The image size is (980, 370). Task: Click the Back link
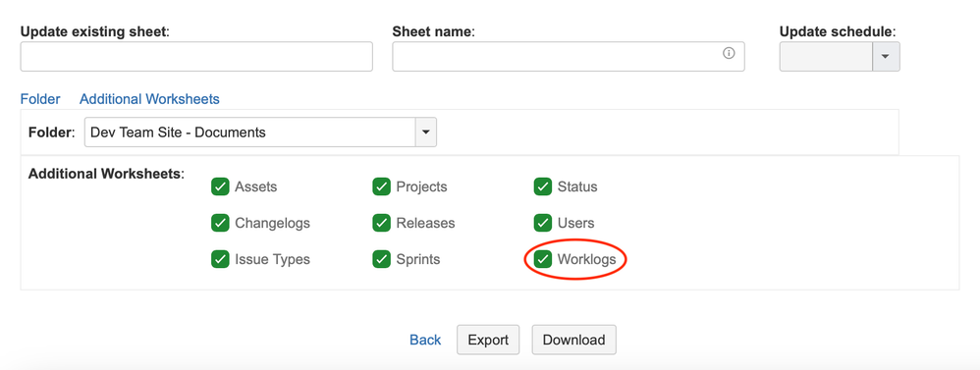(x=425, y=340)
